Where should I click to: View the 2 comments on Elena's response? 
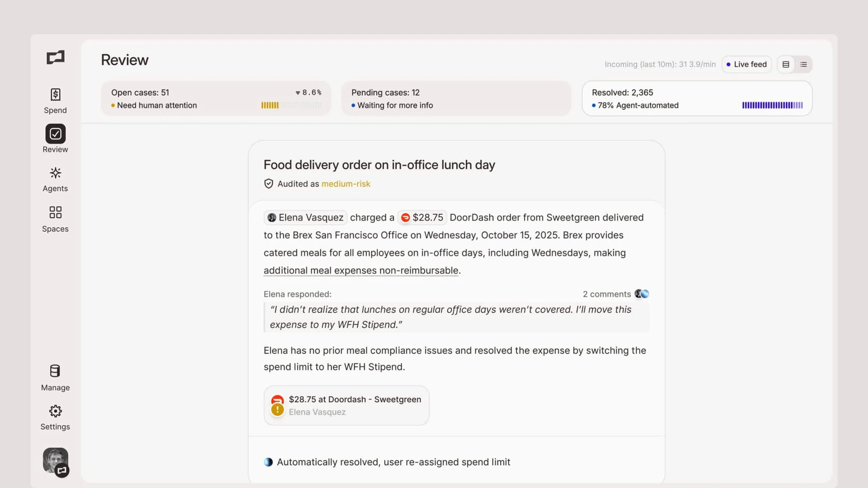pos(607,294)
